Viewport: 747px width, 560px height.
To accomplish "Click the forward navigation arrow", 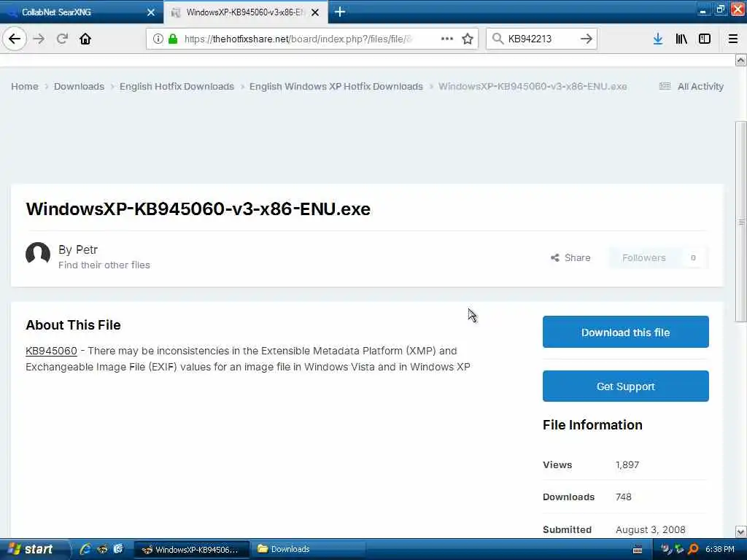I will click(x=39, y=39).
